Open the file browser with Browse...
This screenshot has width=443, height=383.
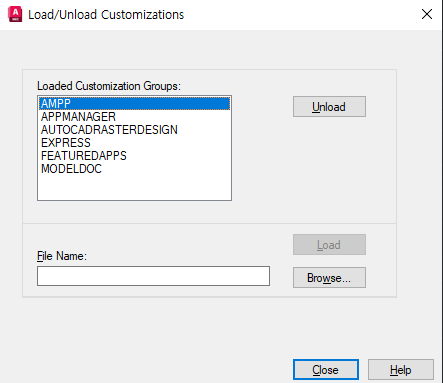pos(329,277)
